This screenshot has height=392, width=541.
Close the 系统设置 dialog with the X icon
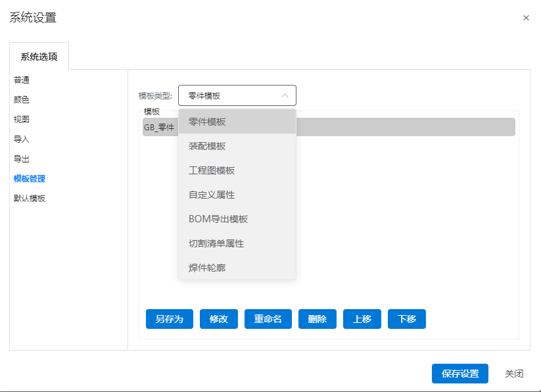click(526, 18)
